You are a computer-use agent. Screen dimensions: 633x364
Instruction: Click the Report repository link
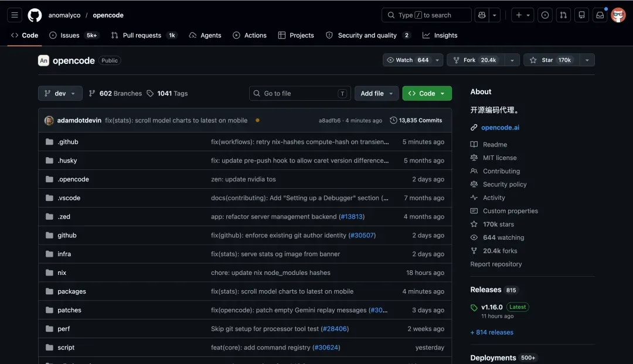click(496, 264)
